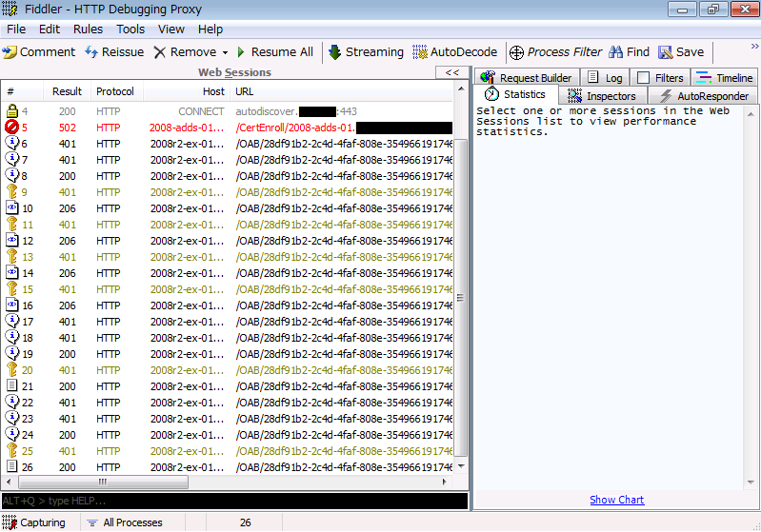This screenshot has width=761, height=532.
Task: Click the QuickExec command input box
Action: (235, 501)
